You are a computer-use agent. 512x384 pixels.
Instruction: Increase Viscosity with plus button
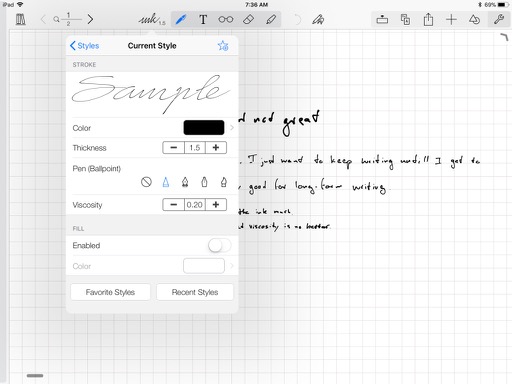pyautogui.click(x=216, y=205)
